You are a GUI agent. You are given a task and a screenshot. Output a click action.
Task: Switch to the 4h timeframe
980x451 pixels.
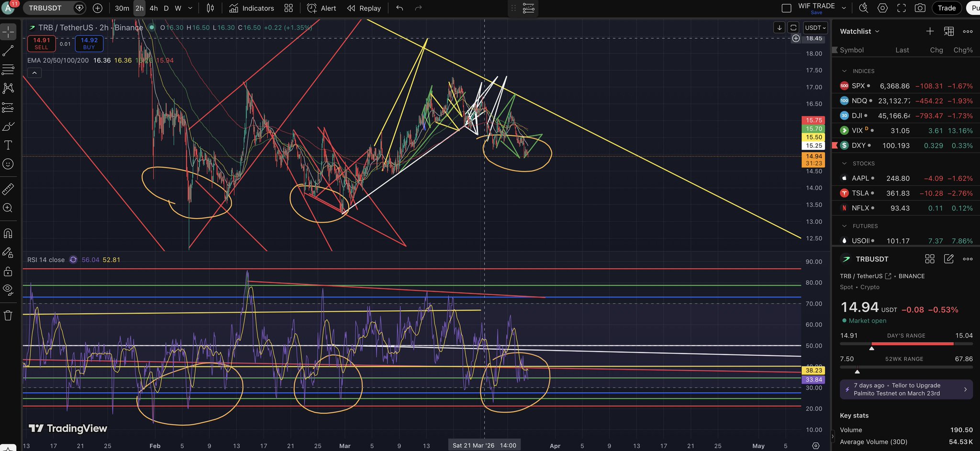coord(154,8)
